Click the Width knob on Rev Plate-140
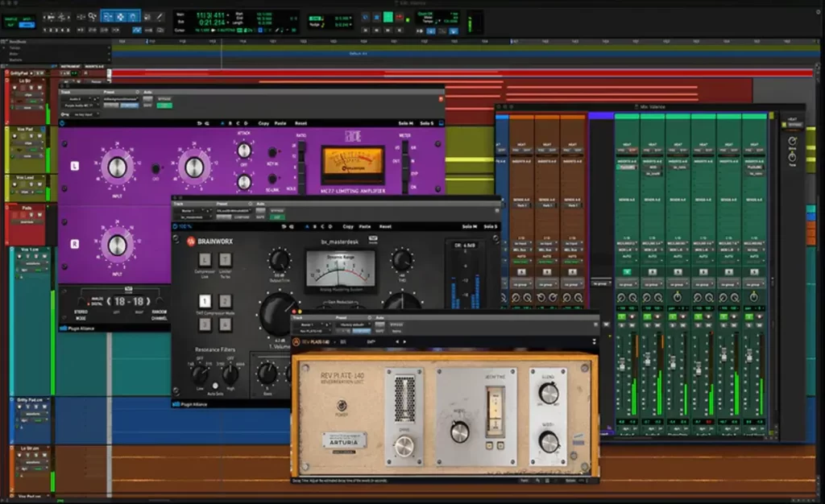The height and width of the screenshot is (504, 825). (548, 441)
